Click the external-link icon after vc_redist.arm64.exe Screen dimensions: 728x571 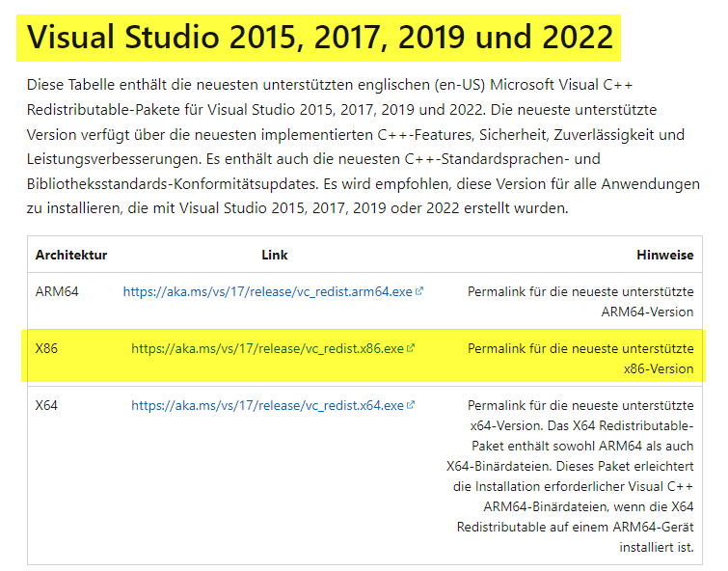pyautogui.click(x=419, y=291)
